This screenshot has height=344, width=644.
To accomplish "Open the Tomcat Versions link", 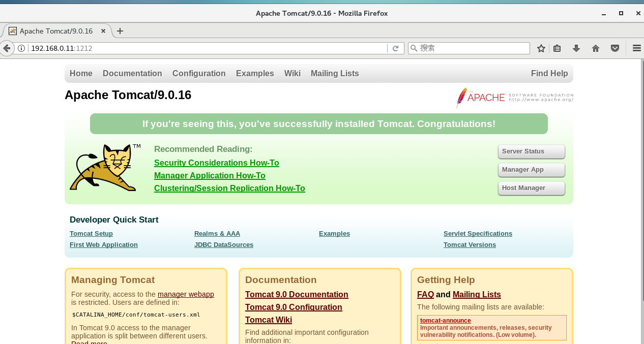I will tap(470, 245).
